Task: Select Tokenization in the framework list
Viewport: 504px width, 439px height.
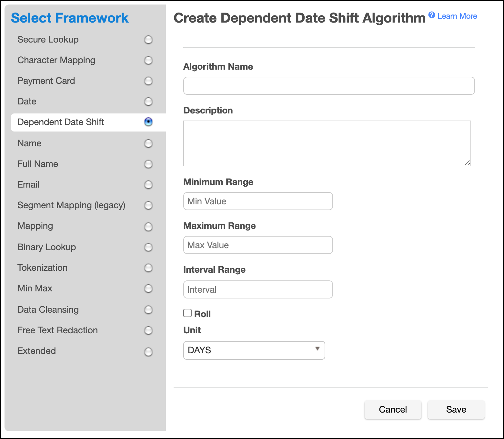Action: (x=148, y=268)
